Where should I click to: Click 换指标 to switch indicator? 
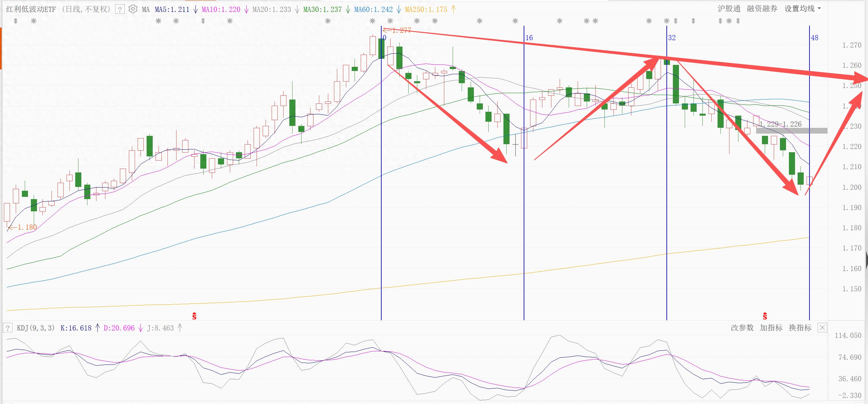coord(800,328)
